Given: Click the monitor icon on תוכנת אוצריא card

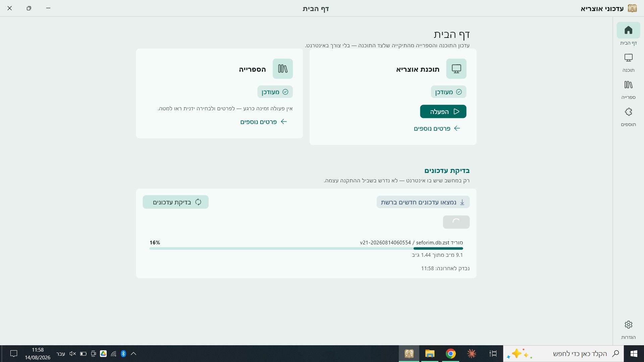Looking at the screenshot, I should coord(456,69).
